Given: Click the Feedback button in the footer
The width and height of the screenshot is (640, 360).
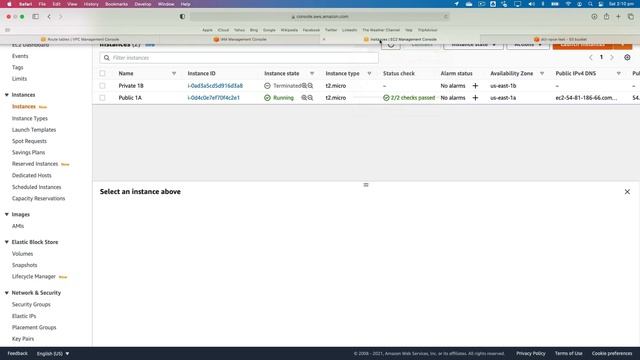Looking at the screenshot, I should coord(18,353).
